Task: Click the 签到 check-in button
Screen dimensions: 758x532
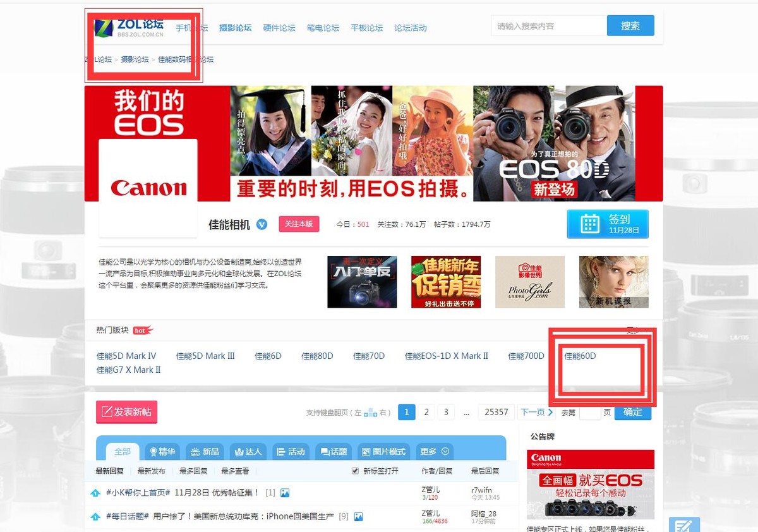Action: click(x=608, y=224)
